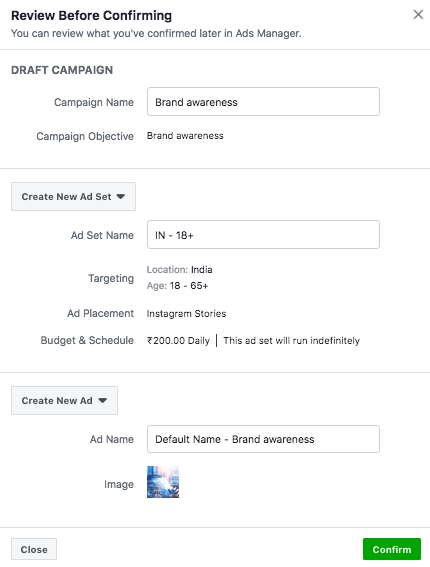Click 'This ad set will run indefinitely'
The height and width of the screenshot is (567, 430).
click(291, 341)
